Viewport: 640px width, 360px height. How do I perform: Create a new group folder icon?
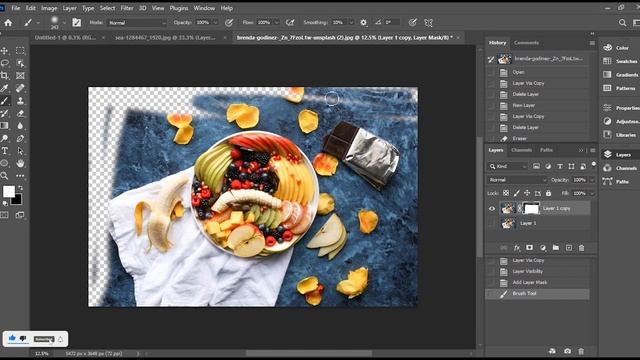pos(556,248)
